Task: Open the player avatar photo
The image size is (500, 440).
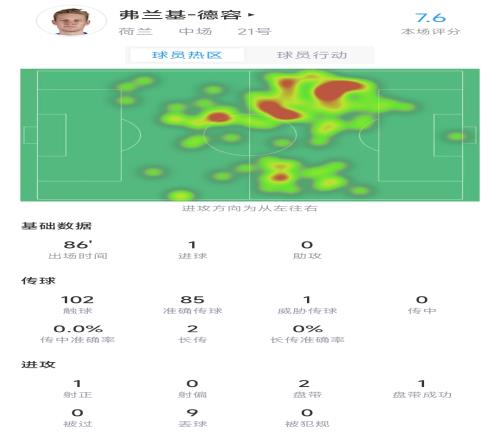Action: [x=71, y=21]
